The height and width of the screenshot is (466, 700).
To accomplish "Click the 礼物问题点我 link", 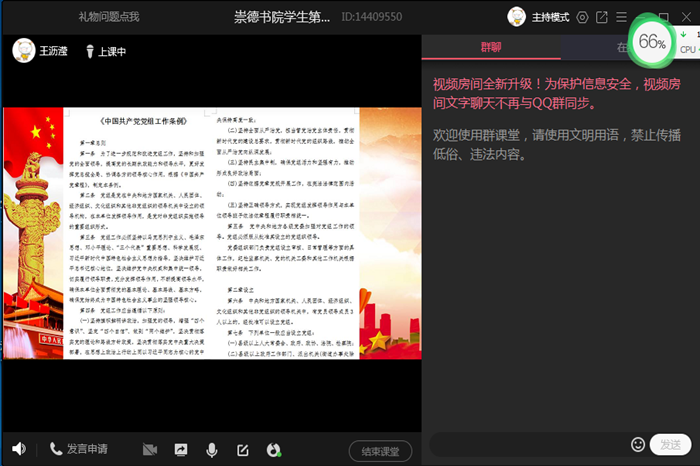I will pyautogui.click(x=109, y=17).
